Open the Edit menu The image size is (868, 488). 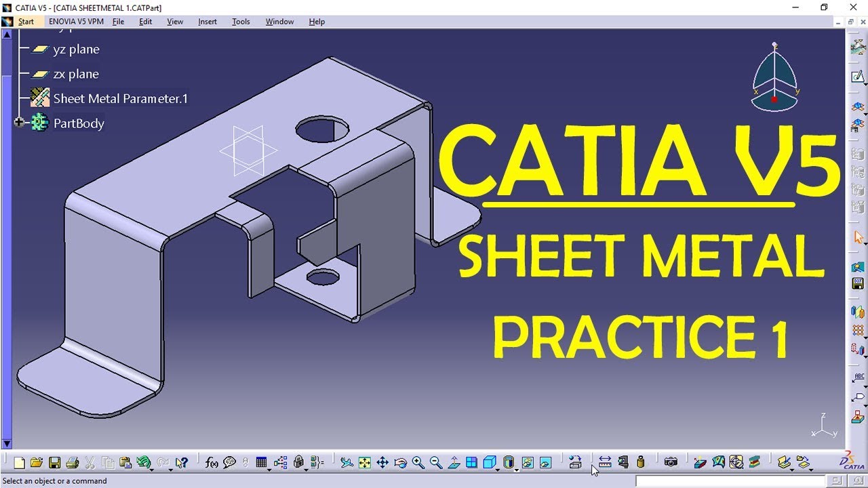pyautogui.click(x=146, y=22)
